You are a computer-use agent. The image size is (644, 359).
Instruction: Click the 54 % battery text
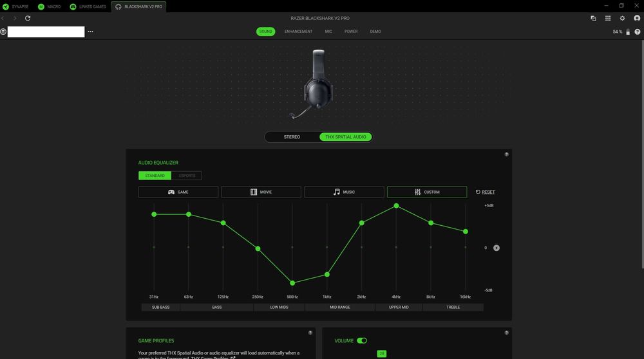[x=618, y=32]
